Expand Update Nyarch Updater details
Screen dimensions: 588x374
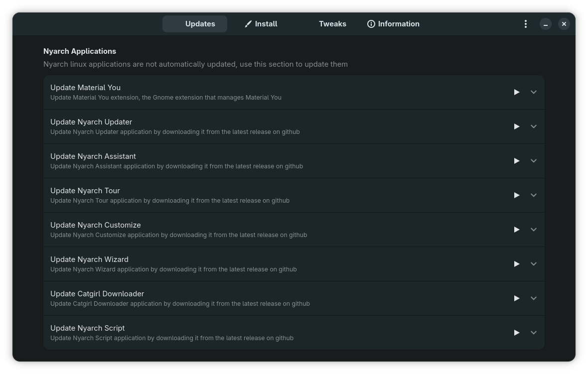tap(534, 126)
